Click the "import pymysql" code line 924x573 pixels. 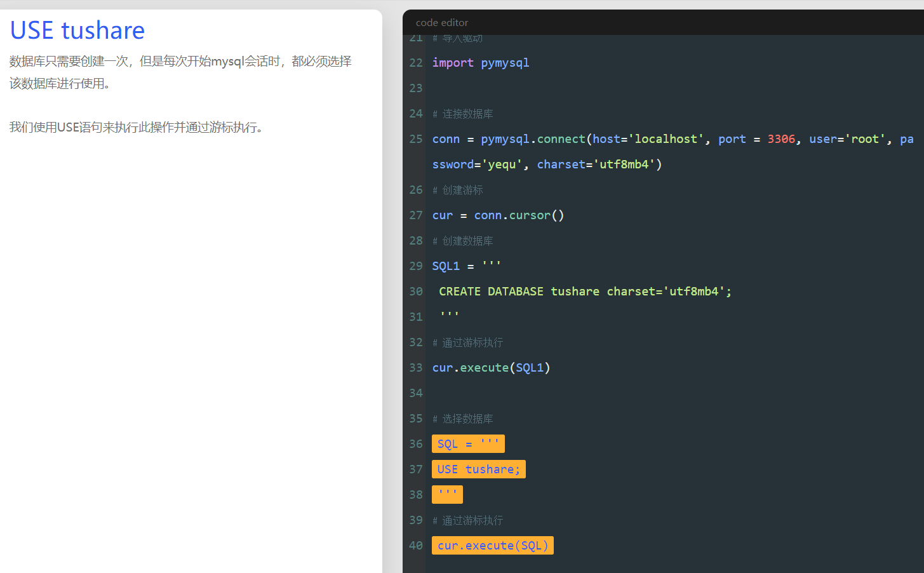coord(481,62)
